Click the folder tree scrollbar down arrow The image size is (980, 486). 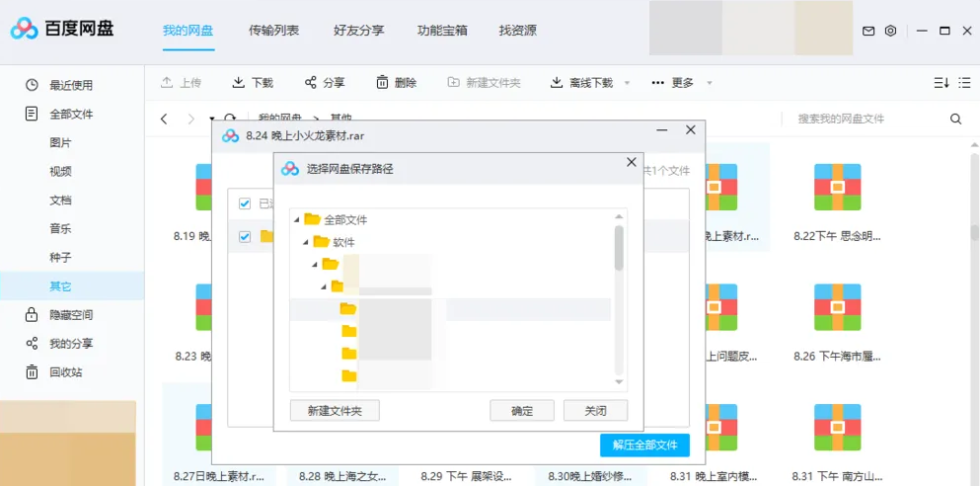click(620, 381)
